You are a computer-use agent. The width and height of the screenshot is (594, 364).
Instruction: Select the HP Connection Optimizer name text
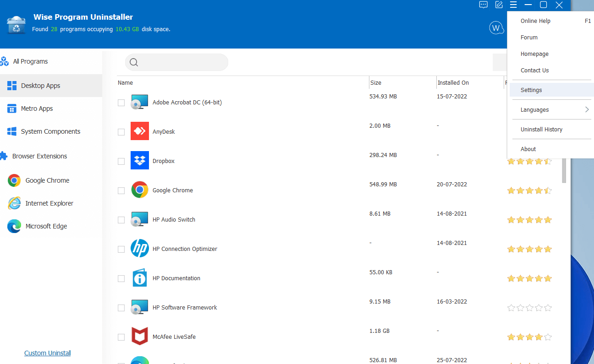[x=185, y=249]
